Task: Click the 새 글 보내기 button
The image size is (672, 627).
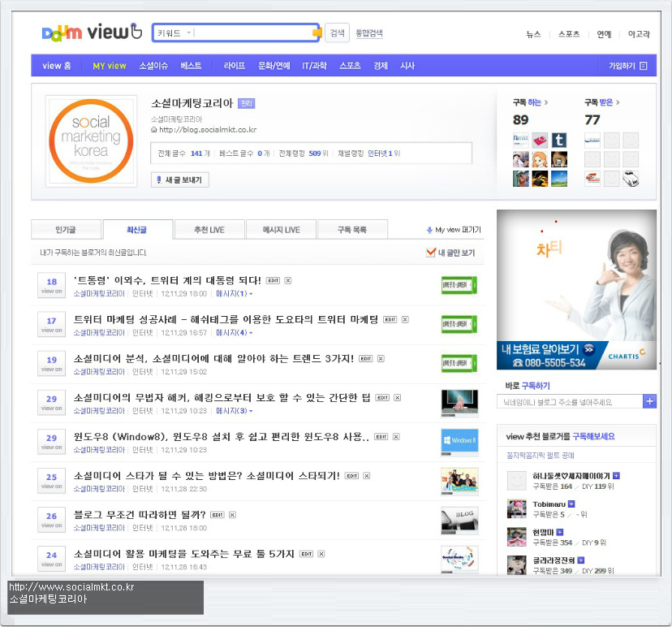Action: point(180,179)
